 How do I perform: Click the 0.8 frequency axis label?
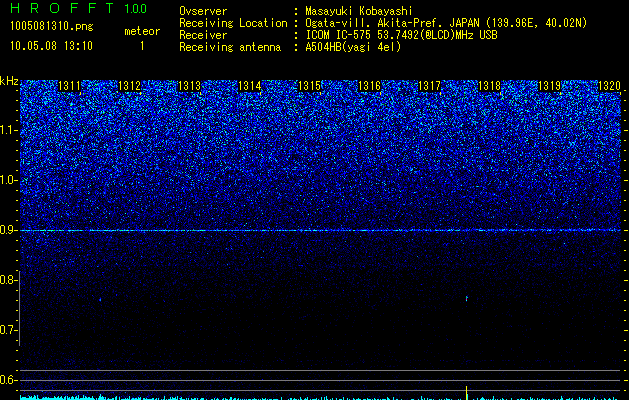point(7,280)
